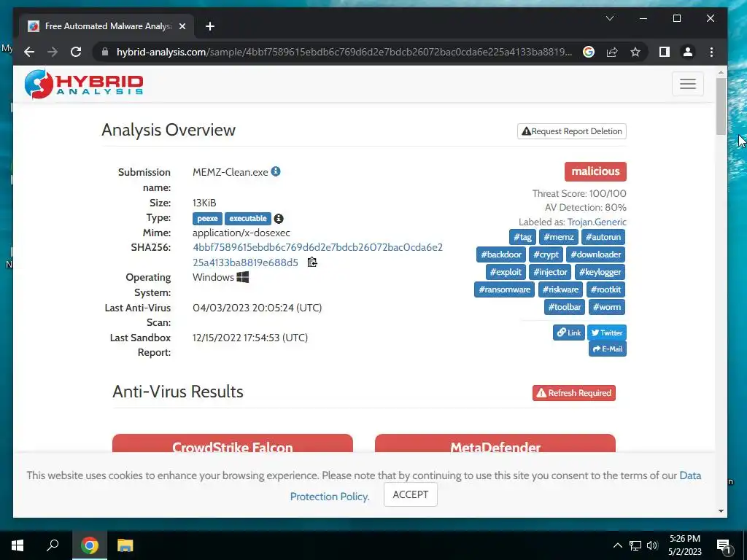
Task: Open the Chrome profile avatar menu
Action: [x=687, y=52]
